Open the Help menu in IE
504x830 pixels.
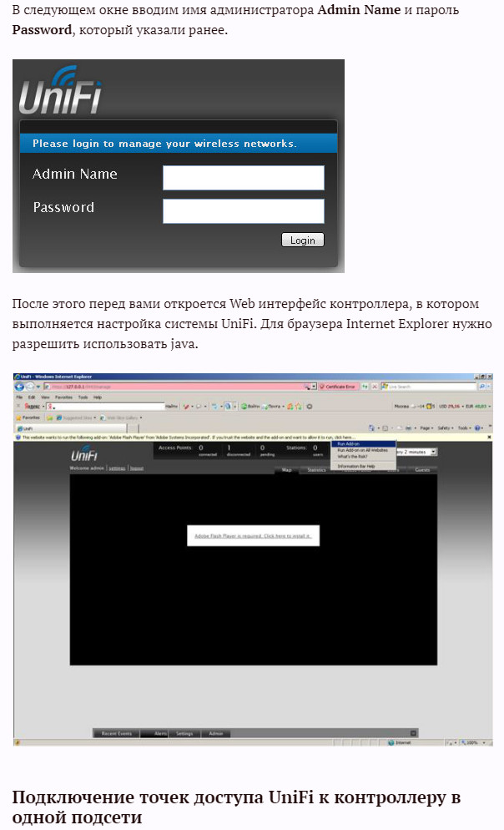(x=98, y=397)
